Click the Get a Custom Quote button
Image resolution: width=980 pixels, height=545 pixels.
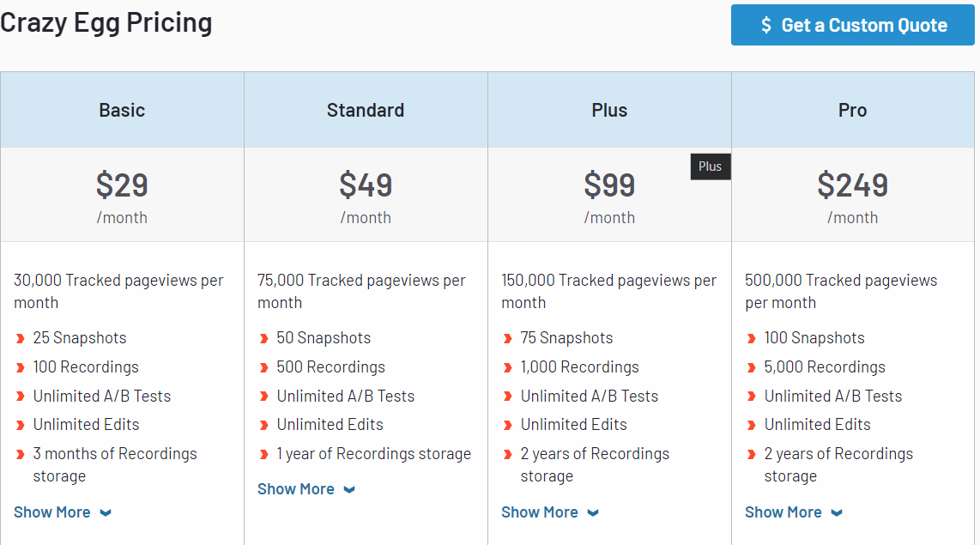(x=852, y=25)
